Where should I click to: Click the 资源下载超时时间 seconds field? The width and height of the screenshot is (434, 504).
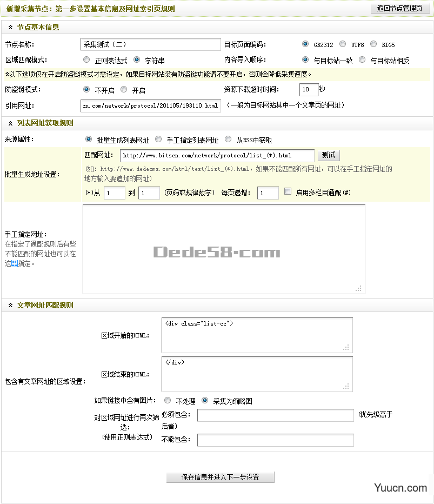[x=309, y=89]
